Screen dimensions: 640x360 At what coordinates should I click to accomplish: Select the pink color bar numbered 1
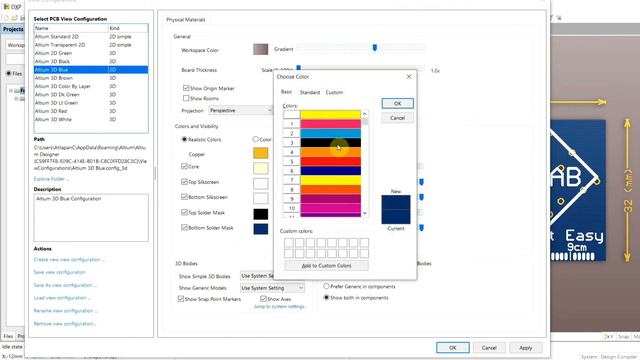point(331,124)
